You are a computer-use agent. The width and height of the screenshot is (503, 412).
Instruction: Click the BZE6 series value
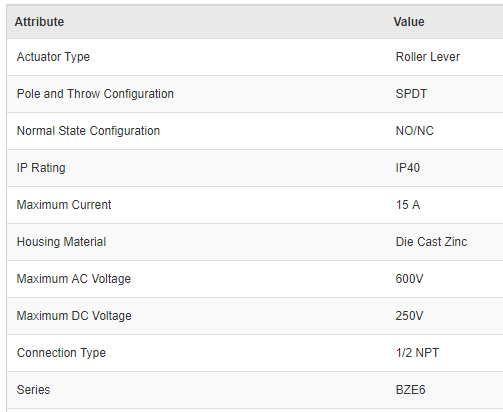click(410, 390)
